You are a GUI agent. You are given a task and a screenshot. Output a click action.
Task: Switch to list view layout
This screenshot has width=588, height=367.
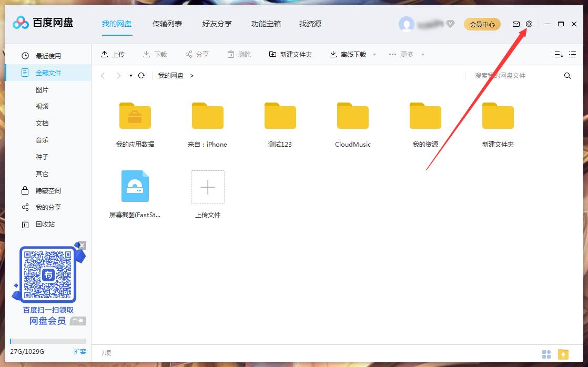click(x=573, y=54)
